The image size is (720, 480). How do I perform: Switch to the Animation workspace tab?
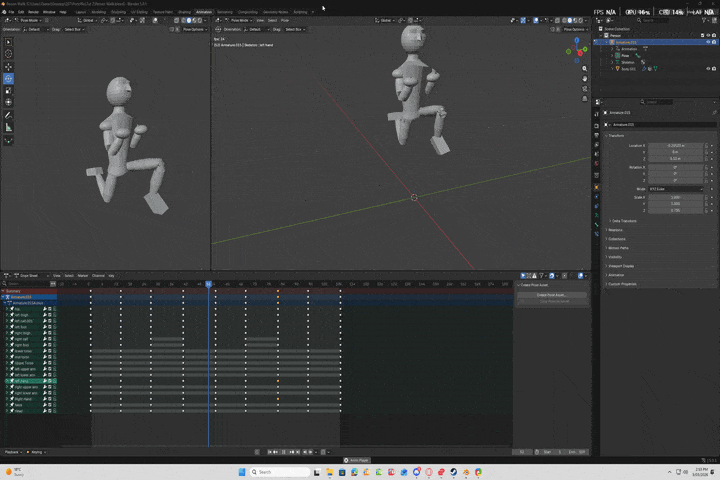204,12
